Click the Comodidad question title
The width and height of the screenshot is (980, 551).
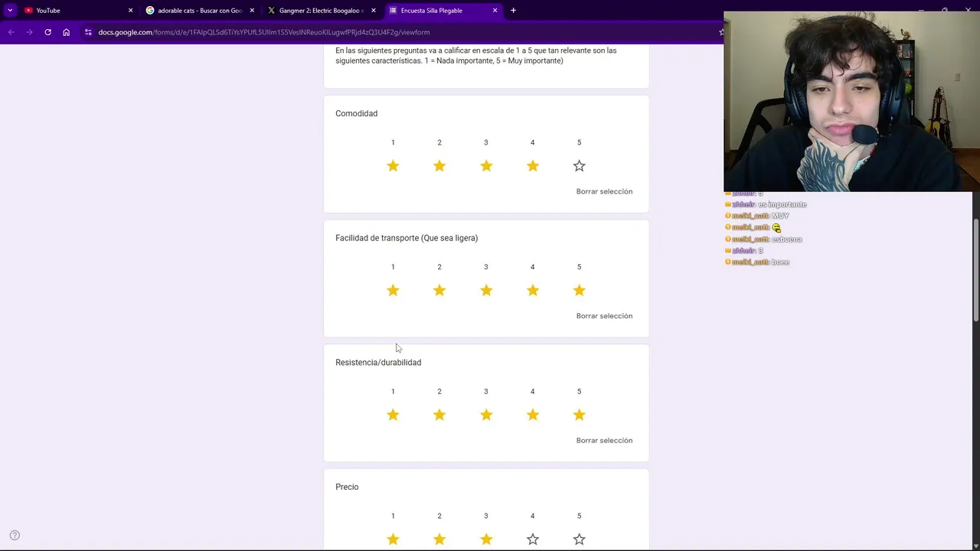pos(356,113)
